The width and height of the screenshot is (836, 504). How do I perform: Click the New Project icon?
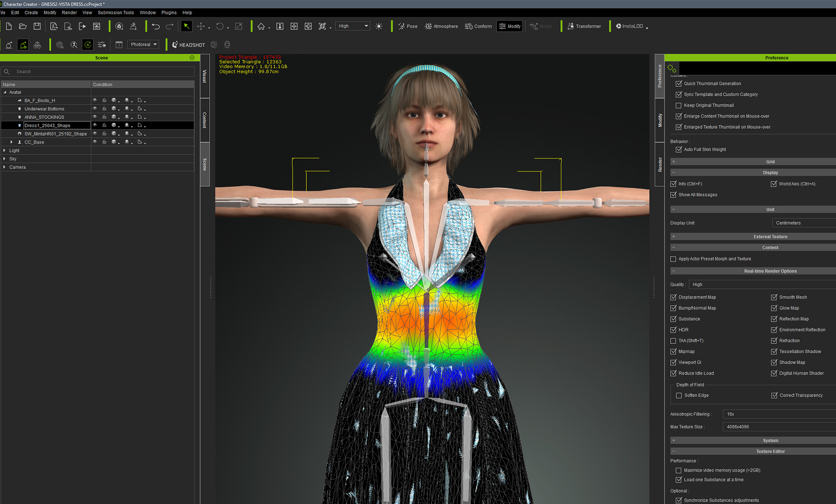9,27
